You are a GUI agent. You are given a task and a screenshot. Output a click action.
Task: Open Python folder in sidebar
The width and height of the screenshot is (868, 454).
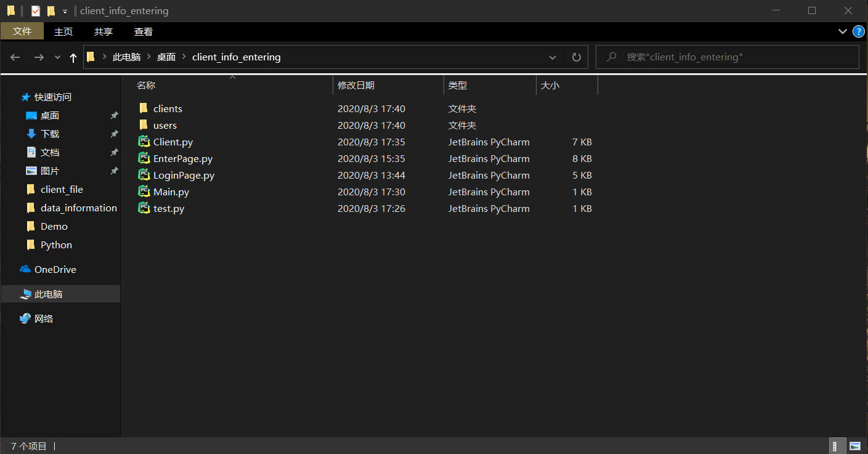coord(56,245)
